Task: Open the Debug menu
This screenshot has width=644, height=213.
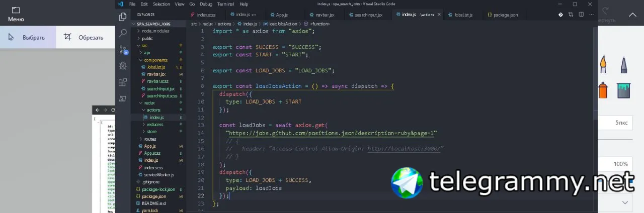Action: 206,4
